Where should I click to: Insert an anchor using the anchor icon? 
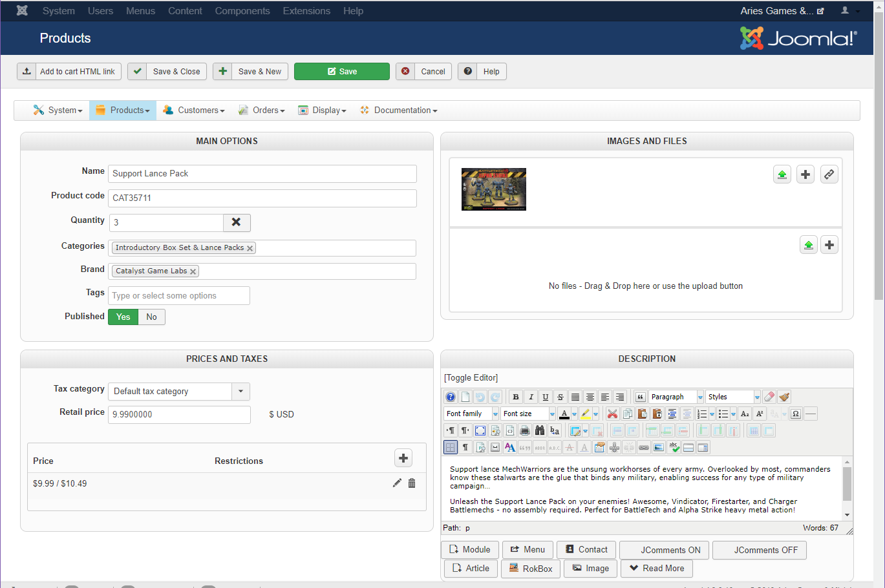tap(614, 447)
